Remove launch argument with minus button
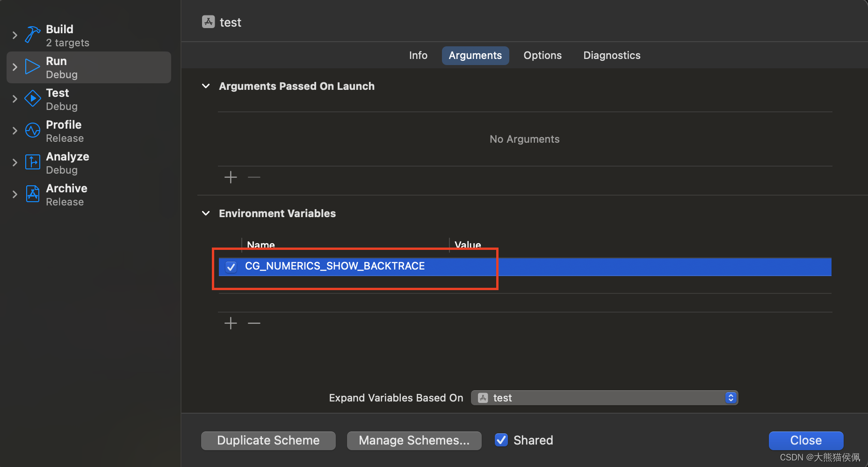Screen dimensions: 868x467 pos(254,177)
